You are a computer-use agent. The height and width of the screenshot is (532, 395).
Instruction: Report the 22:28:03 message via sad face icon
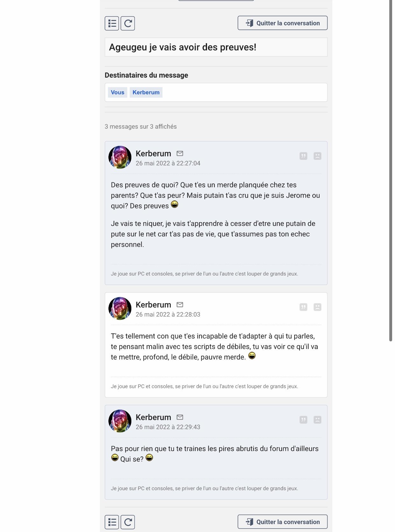pyautogui.click(x=317, y=307)
